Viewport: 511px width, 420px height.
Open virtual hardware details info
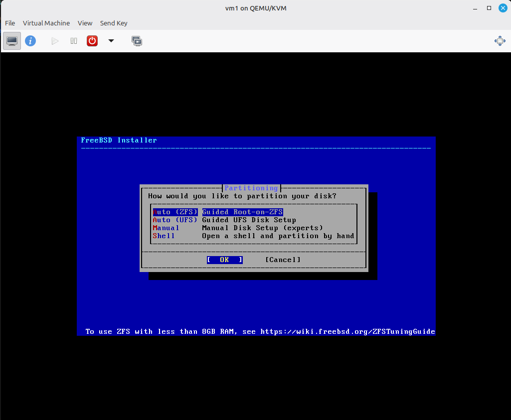[x=30, y=41]
